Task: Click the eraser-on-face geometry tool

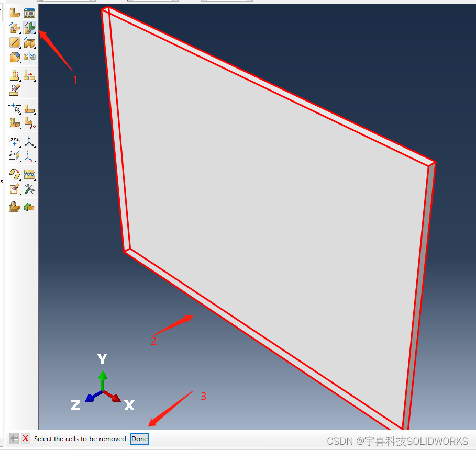Action: pos(14,89)
